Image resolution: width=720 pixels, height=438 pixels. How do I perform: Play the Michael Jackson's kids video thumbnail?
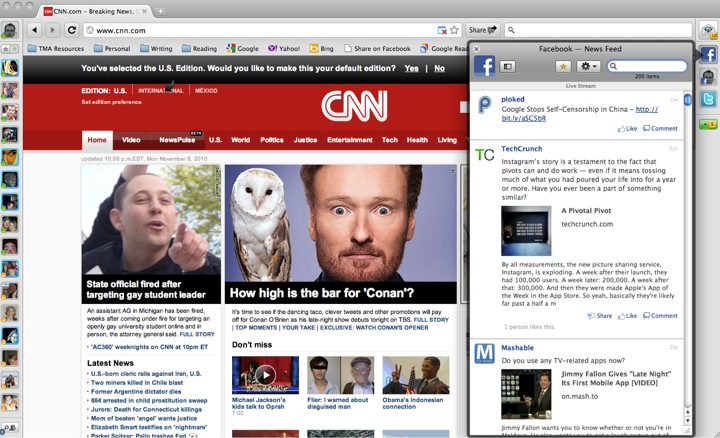click(265, 375)
